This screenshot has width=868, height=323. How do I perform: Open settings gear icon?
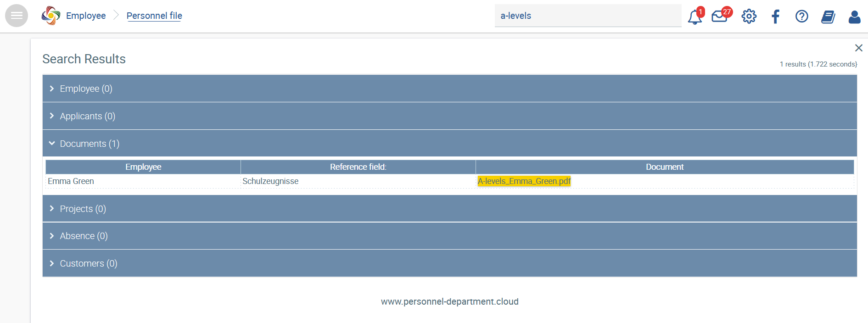pyautogui.click(x=749, y=17)
